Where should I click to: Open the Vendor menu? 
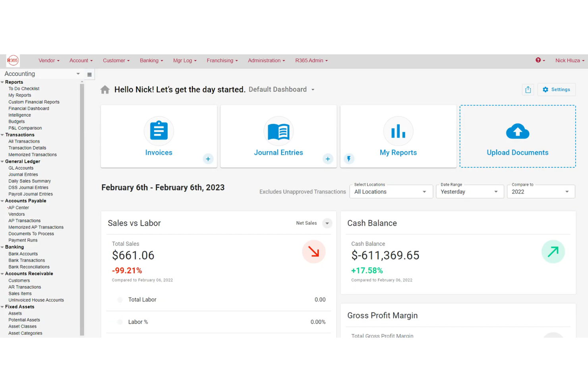[49, 60]
